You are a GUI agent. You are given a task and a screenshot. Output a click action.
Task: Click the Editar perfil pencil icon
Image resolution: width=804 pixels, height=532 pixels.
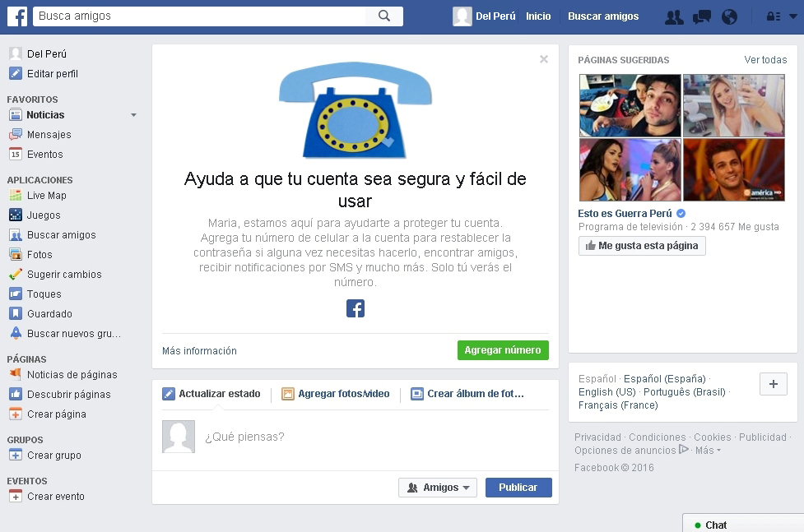16,73
